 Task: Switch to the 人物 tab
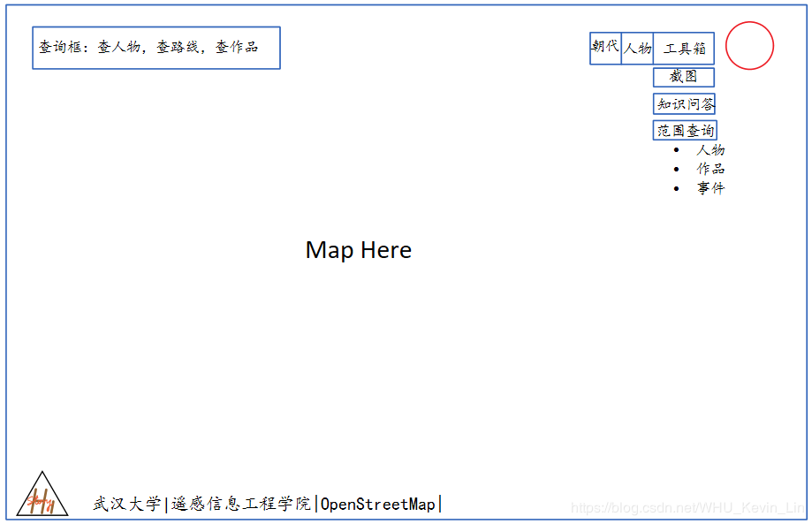(636, 49)
